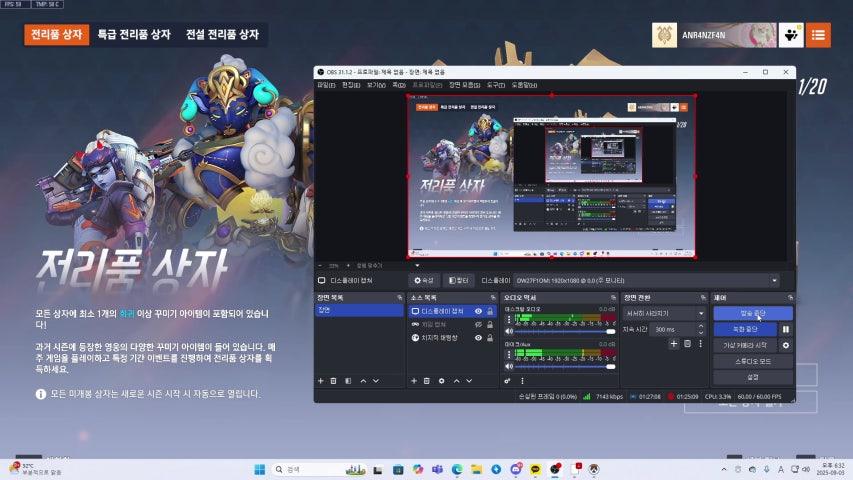Add a new scene with the plus icon in 장면 목록
This screenshot has width=853, height=480.
coord(320,381)
